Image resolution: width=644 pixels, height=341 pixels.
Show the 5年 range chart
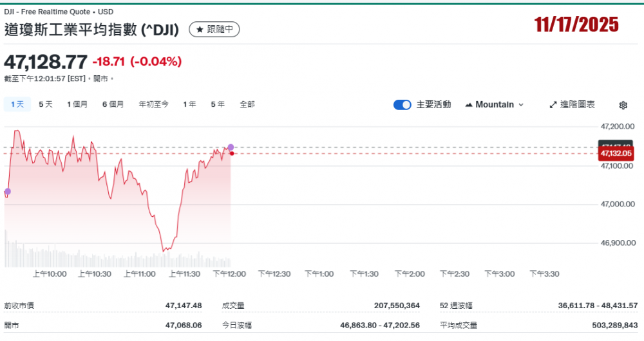click(218, 104)
